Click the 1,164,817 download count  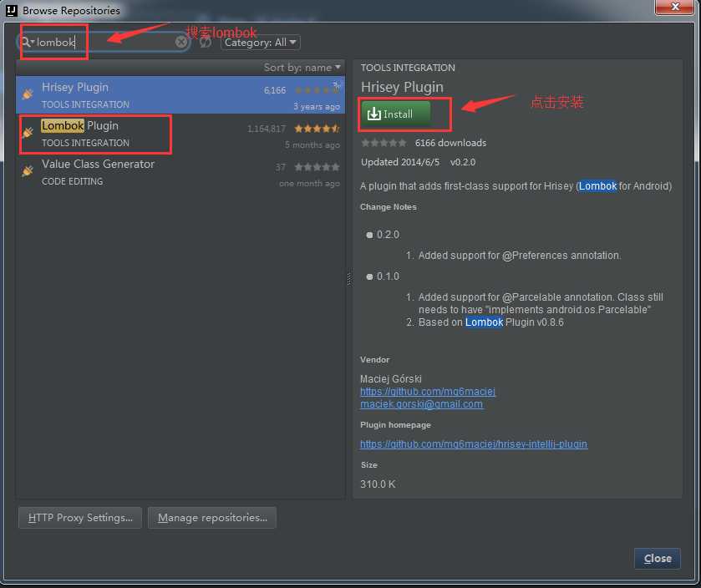point(267,129)
